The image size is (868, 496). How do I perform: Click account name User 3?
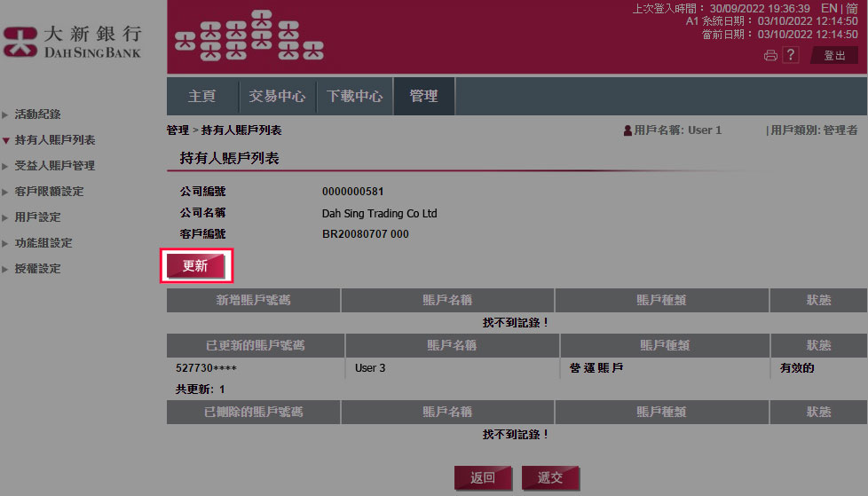(x=370, y=368)
